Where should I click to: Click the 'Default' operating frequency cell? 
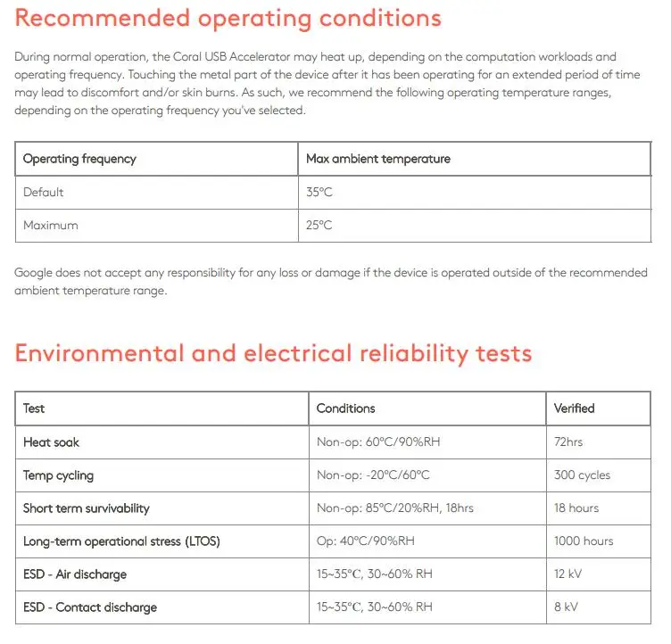tap(44, 192)
